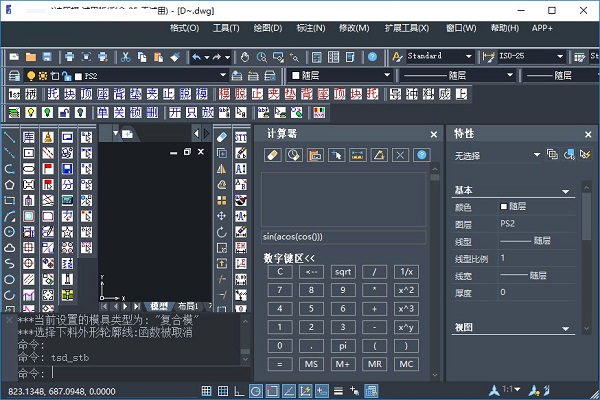Open the 标注(N) menu
Screen dimensions: 600x400
[x=311, y=28]
